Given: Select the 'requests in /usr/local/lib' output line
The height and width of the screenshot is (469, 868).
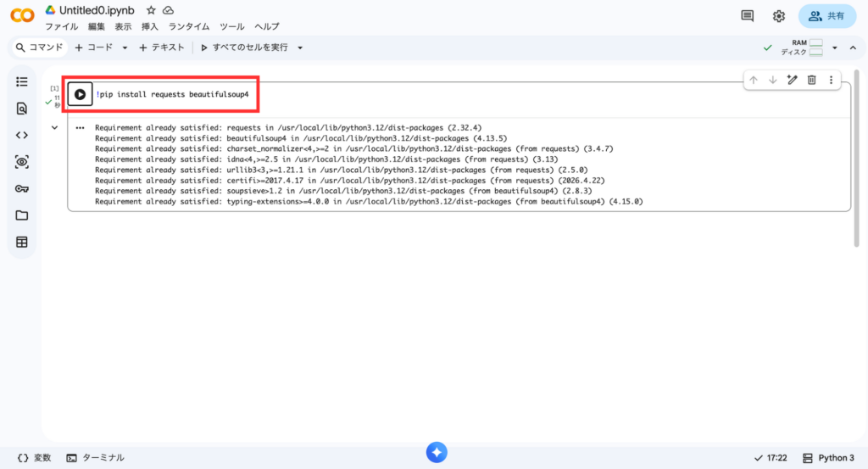Looking at the screenshot, I should point(288,128).
